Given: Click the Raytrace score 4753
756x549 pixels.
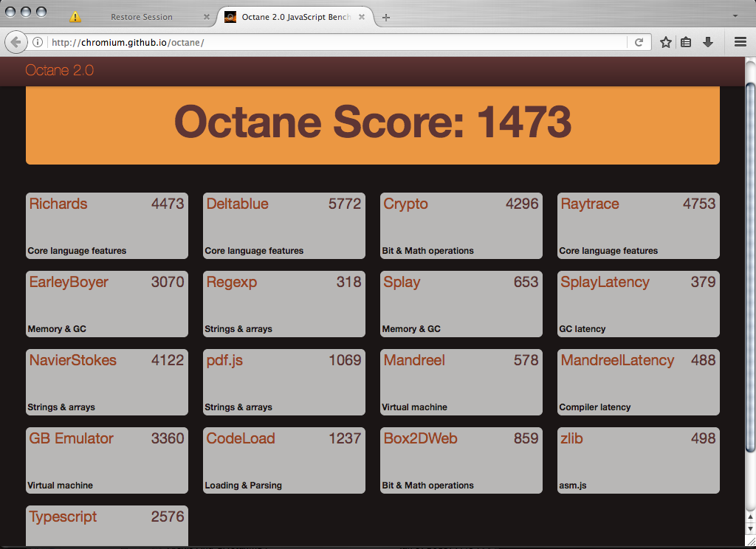Looking at the screenshot, I should 699,204.
